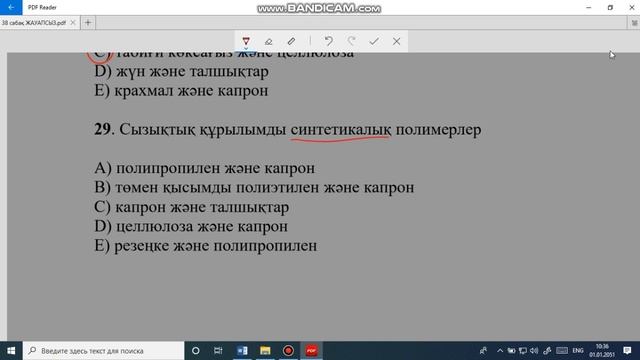Click the taskbar search box

click(103, 351)
